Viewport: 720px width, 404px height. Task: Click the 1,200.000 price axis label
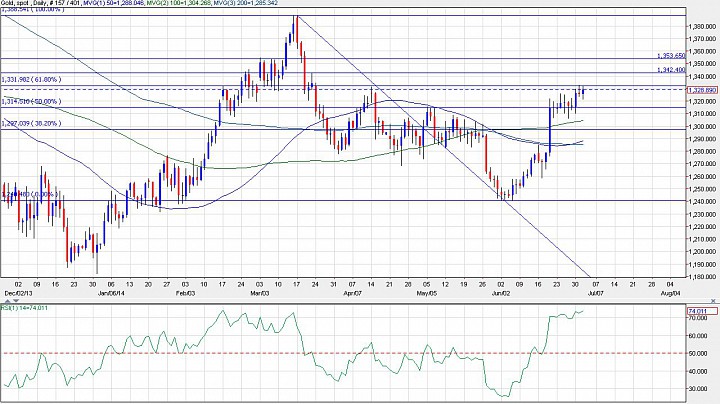click(703, 252)
